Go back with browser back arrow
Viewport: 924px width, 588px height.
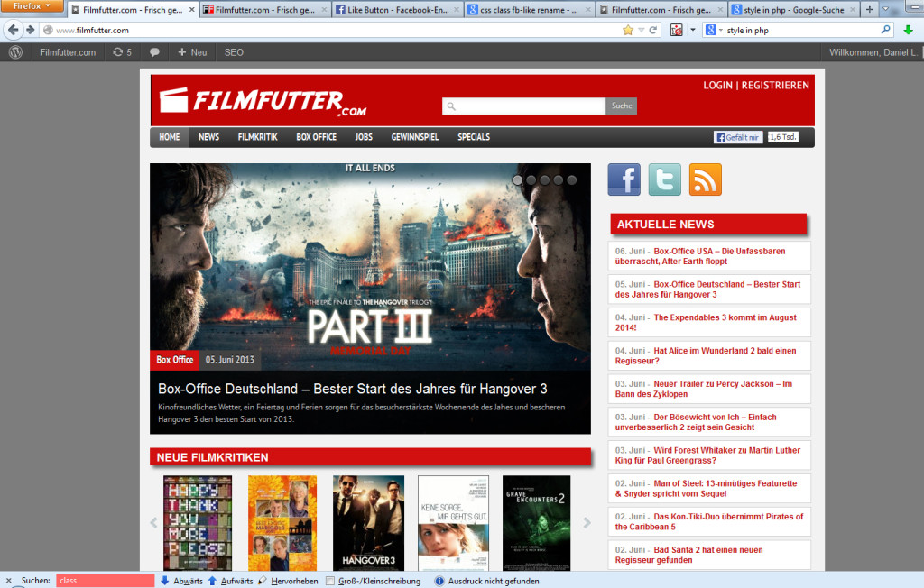(14, 30)
